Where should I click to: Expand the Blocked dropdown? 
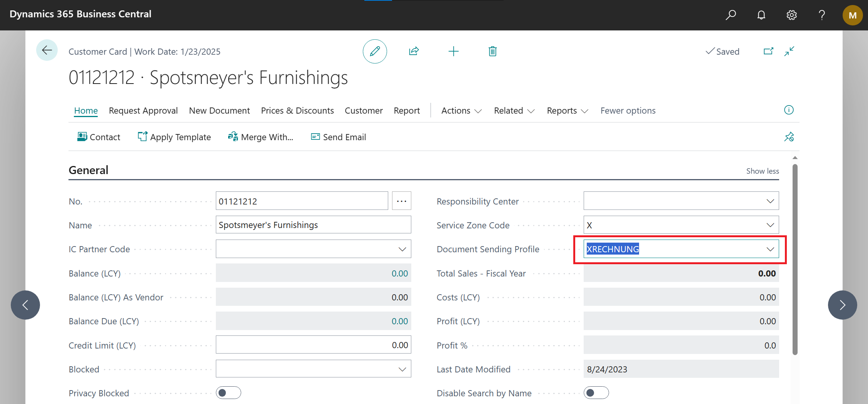(402, 369)
